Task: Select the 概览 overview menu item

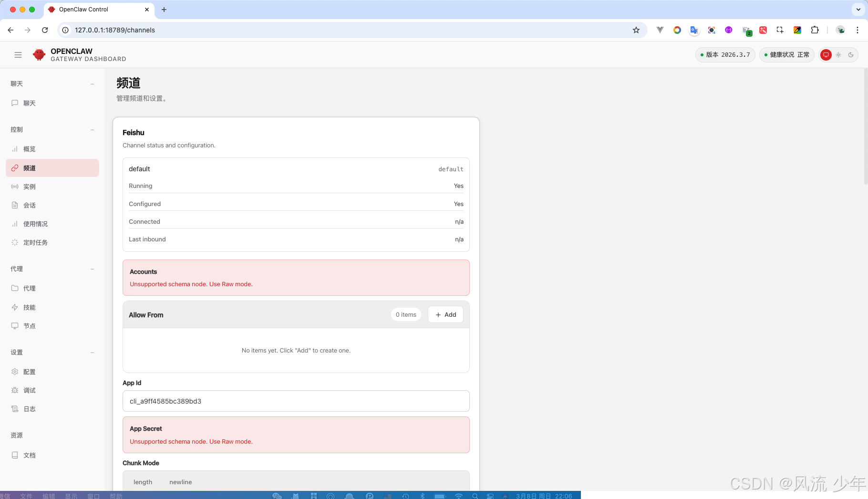Action: click(x=29, y=149)
